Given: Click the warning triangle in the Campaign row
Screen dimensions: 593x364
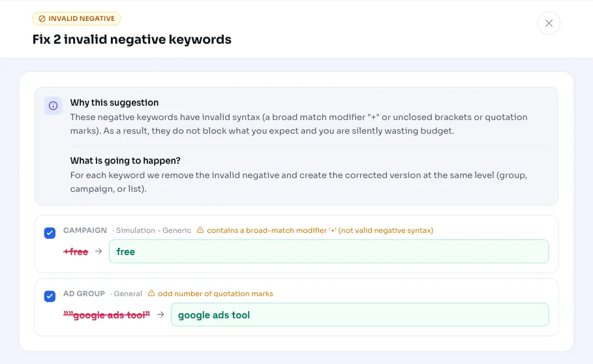Looking at the screenshot, I should pos(200,230).
